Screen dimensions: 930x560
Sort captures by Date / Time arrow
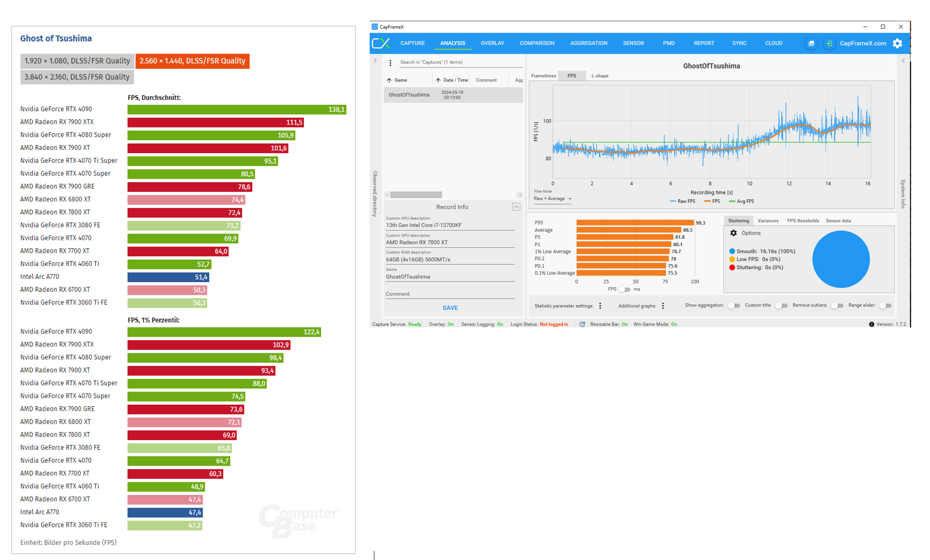point(438,80)
